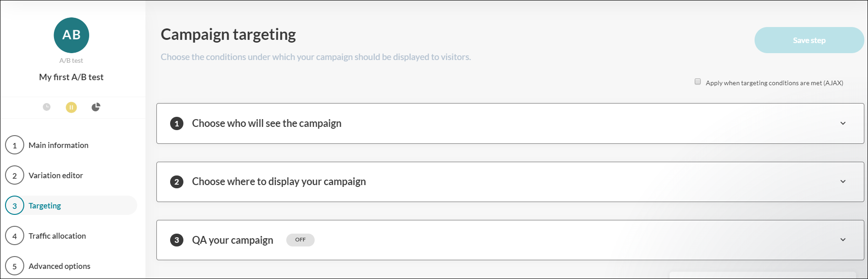Enable Apply when targeting conditions are met checkbox
Viewport: 868px width, 279px height.
coord(697,82)
